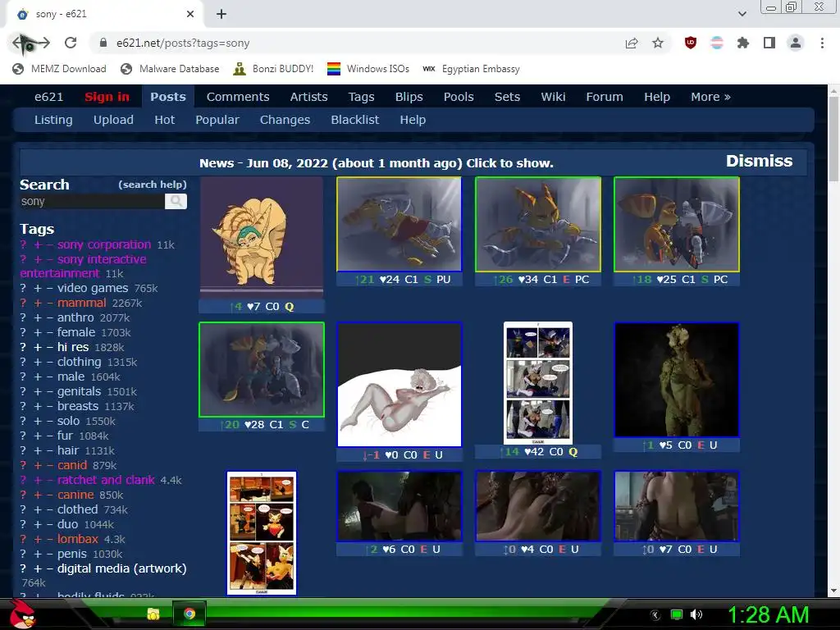Open the Malware Database bookmark
This screenshot has height=630, width=840.
point(170,69)
